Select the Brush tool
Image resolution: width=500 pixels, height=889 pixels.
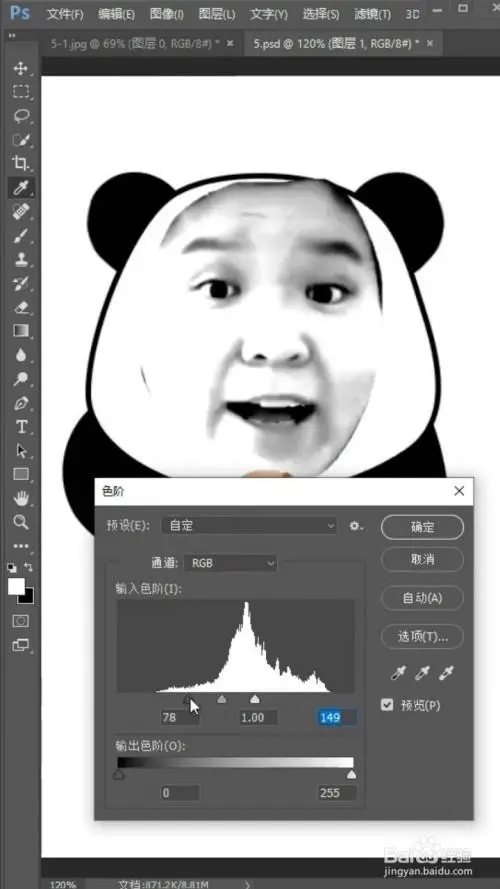pyautogui.click(x=20, y=235)
